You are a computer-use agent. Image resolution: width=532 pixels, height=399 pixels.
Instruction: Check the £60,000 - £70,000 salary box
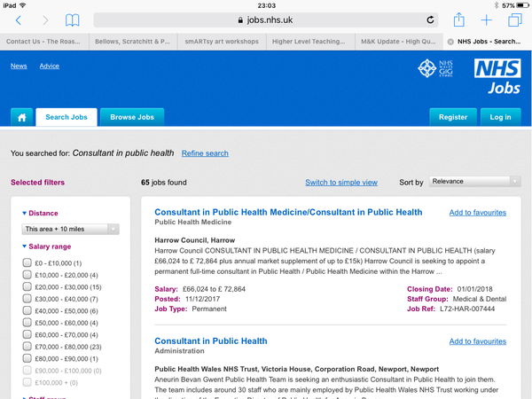coord(27,334)
